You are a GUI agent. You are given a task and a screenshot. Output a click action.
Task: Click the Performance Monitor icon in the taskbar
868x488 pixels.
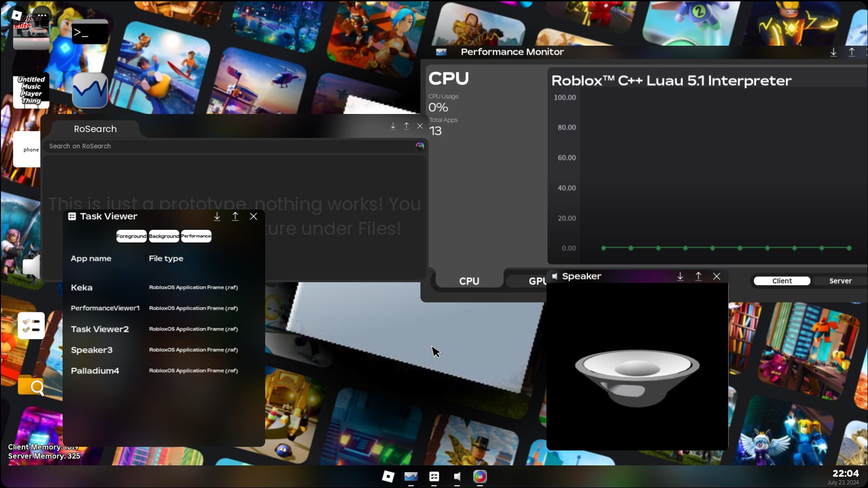click(x=411, y=477)
